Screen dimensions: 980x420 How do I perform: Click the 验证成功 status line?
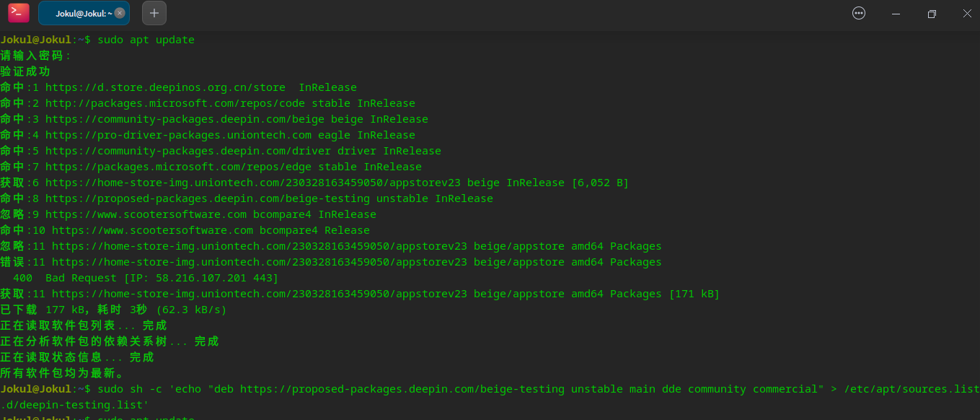25,71
